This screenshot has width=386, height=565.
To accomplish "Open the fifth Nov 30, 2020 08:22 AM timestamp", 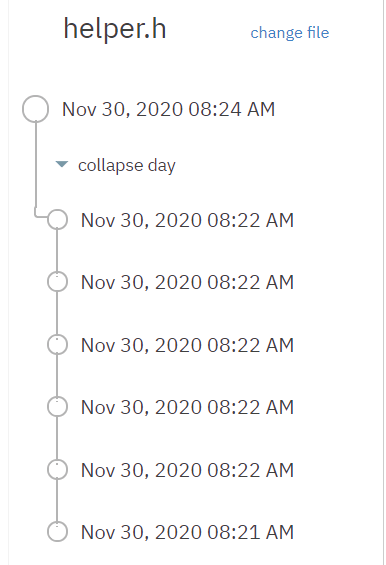I will [x=187, y=470].
